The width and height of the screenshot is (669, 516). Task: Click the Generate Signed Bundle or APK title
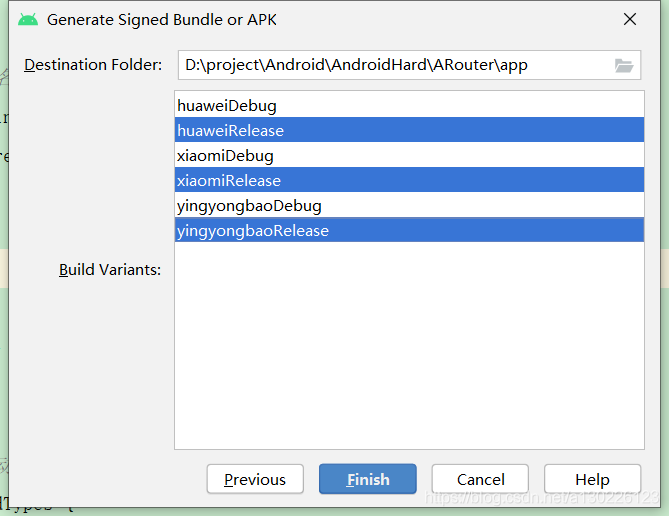162,20
